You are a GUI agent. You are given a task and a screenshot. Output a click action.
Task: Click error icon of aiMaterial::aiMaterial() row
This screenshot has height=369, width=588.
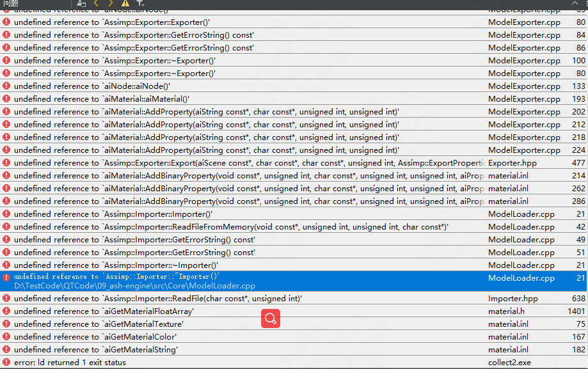[x=6, y=98]
